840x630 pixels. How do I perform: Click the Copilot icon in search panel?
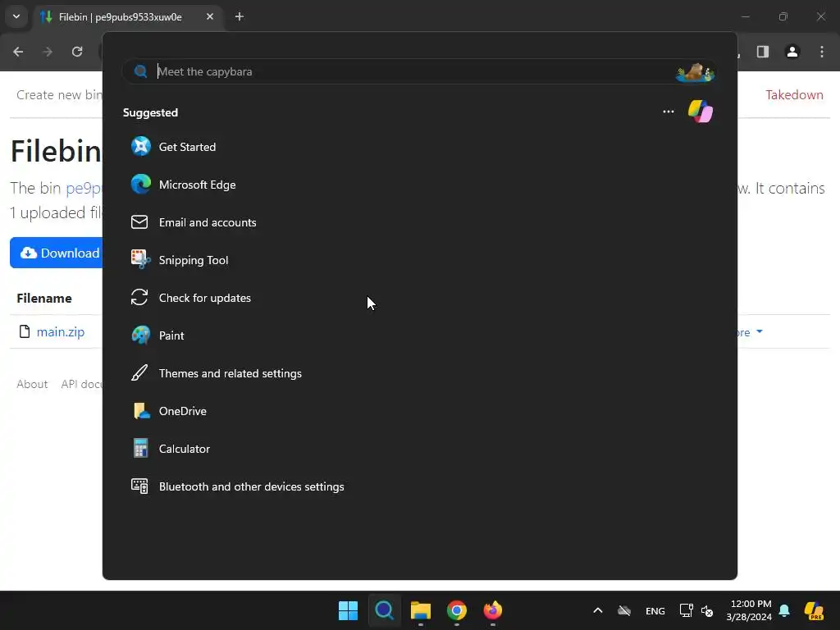(x=701, y=112)
